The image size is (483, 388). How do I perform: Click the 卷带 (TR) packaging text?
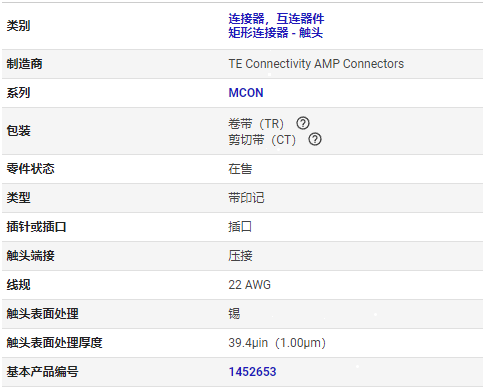point(256,124)
